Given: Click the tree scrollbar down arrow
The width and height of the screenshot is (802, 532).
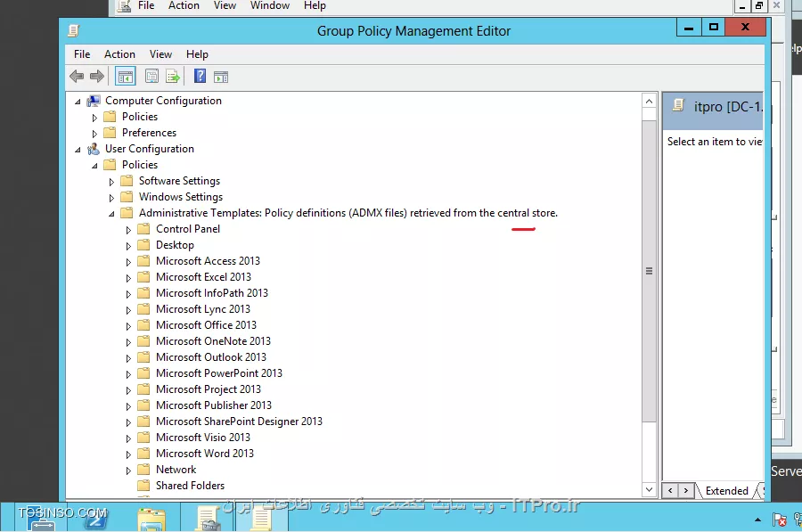Looking at the screenshot, I should pos(649,489).
